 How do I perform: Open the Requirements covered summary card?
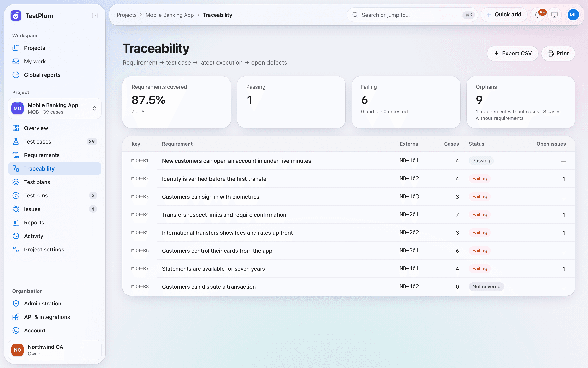(x=177, y=102)
